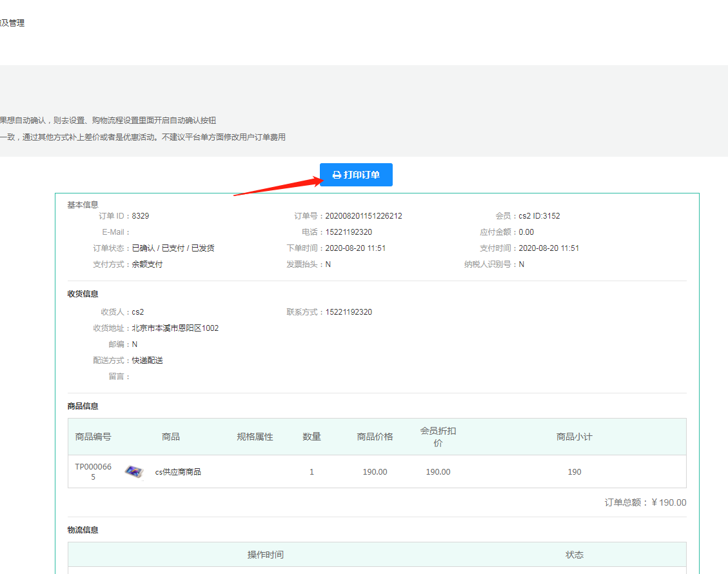Viewport: 728px width, 574px height.
Task: Click the product name cs供应商商品
Action: pos(178,472)
